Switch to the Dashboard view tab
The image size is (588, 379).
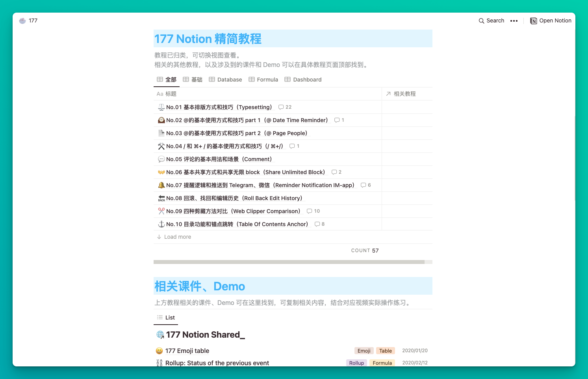(x=307, y=79)
